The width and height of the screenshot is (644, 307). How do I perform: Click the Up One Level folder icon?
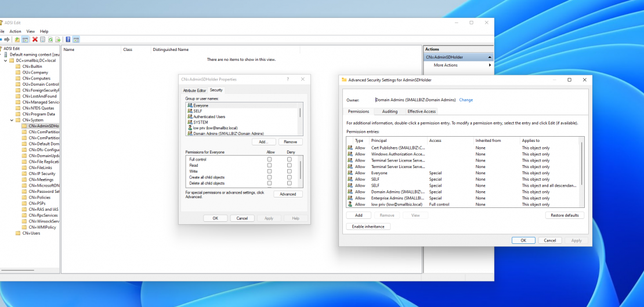(x=17, y=39)
